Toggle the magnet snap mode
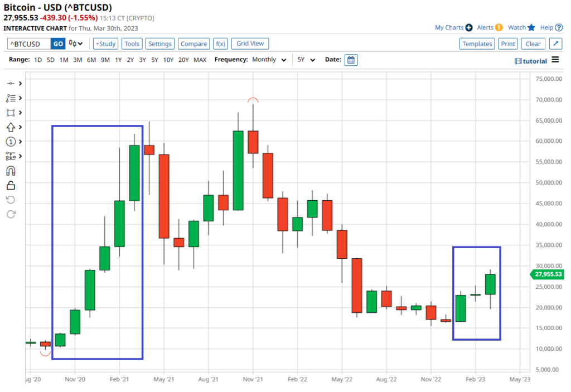Screen dimensions: 571x392 [x=11, y=171]
